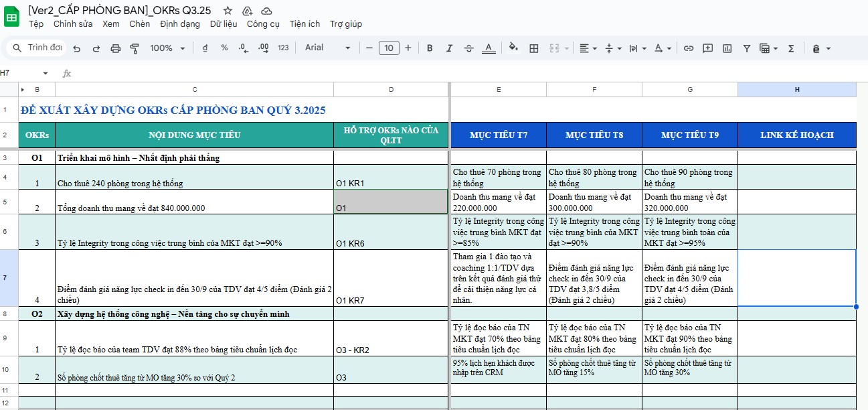The width and height of the screenshot is (868, 410).
Task: Insert a chart from the toolbar
Action: 727,48
